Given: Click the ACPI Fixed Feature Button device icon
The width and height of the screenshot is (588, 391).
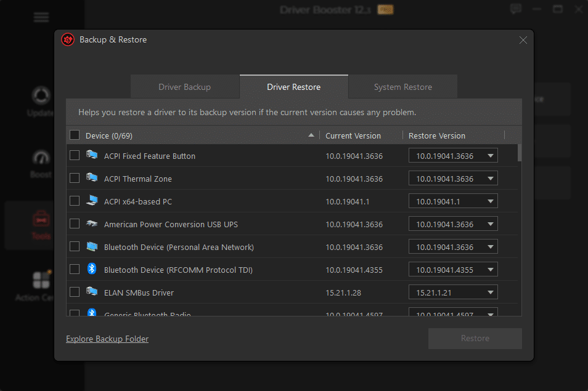Looking at the screenshot, I should click(x=92, y=155).
